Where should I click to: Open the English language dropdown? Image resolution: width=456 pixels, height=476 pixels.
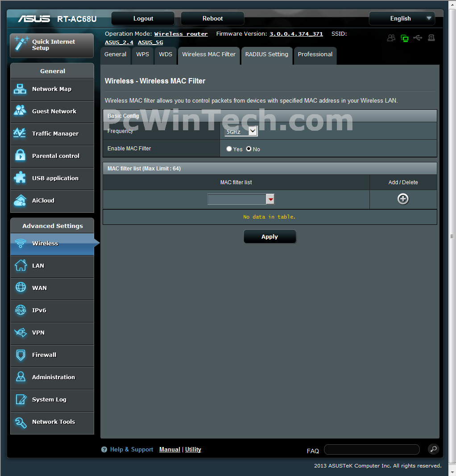(402, 19)
